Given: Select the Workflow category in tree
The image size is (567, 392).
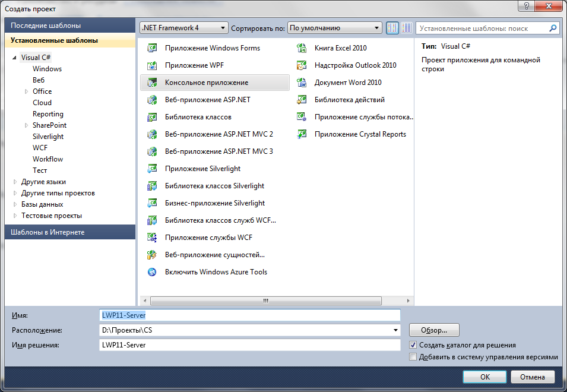Looking at the screenshot, I should coord(47,159).
